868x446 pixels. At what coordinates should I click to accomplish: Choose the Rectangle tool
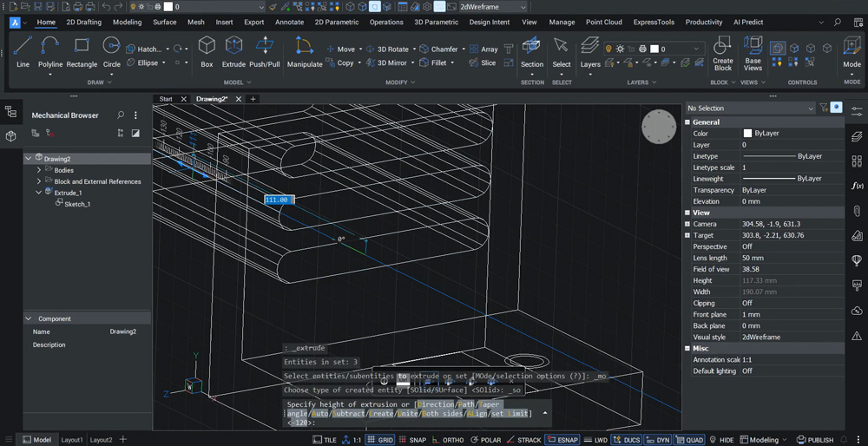[x=82, y=51]
